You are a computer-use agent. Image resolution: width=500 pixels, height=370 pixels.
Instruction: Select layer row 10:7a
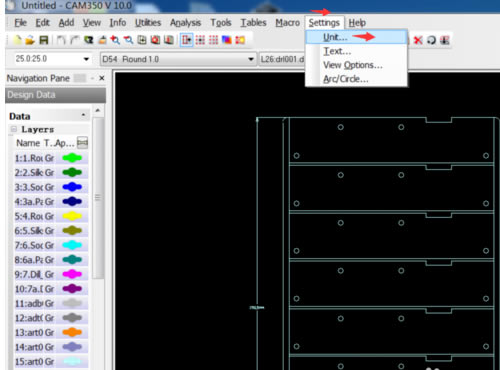[51, 289]
